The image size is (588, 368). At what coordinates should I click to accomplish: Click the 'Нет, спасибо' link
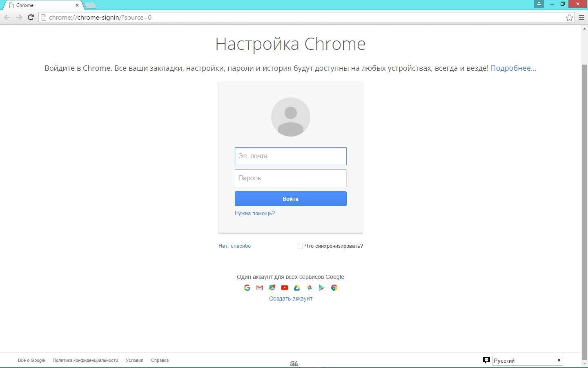point(234,246)
